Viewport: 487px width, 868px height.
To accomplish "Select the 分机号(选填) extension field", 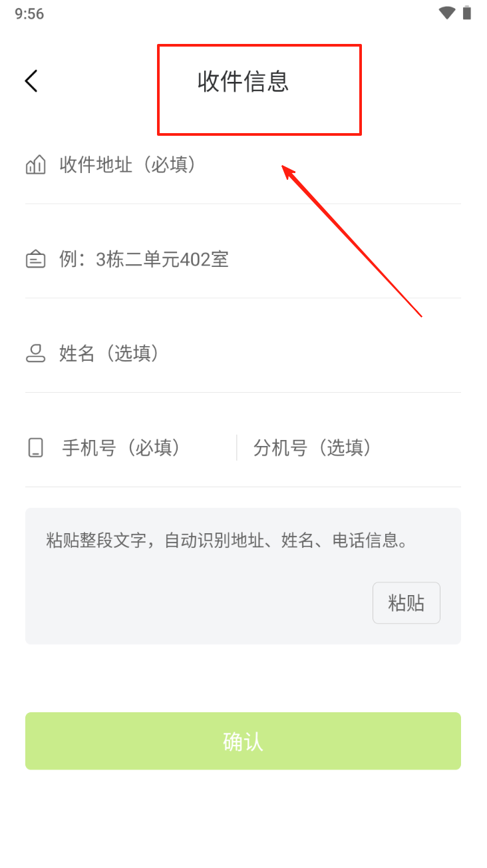I will click(x=349, y=447).
